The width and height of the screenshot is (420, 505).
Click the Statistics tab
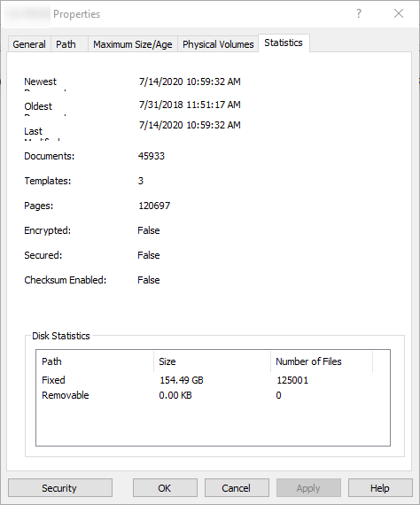(x=284, y=43)
